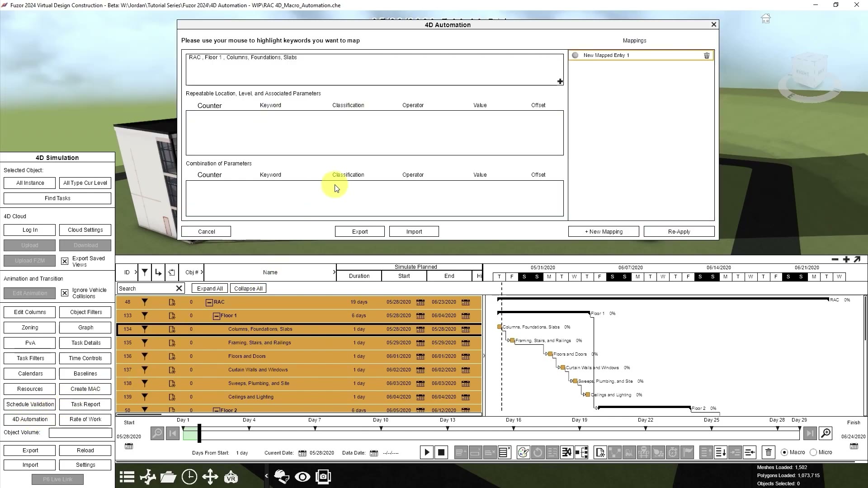The height and width of the screenshot is (488, 868).
Task: Open start date calendar for Floor 1 row
Action: click(x=420, y=316)
